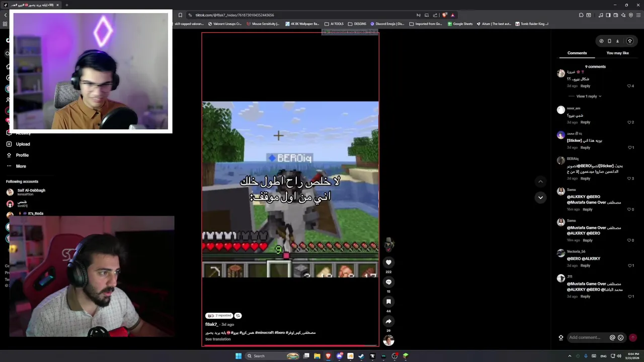Image resolution: width=644 pixels, height=362 pixels.
Task: Click the spinning music disc avatar
Action: tap(388, 341)
